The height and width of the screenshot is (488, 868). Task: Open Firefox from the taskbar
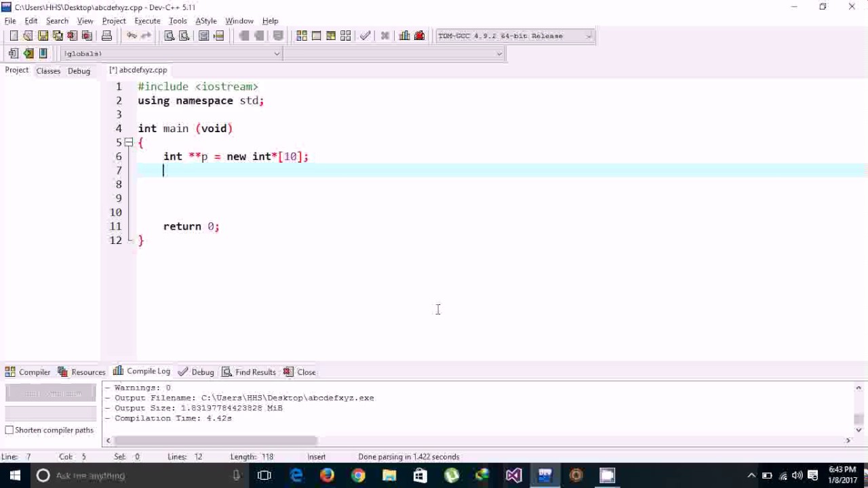pyautogui.click(x=327, y=476)
